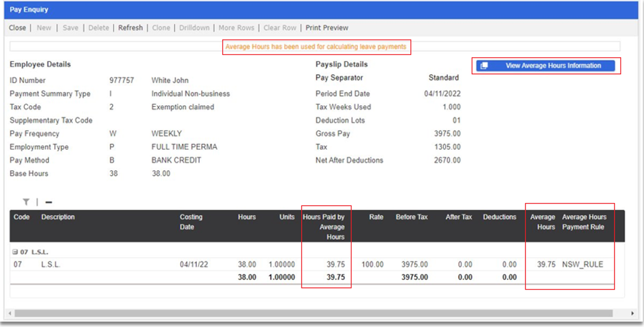Click the Average Hours Payment Rule header
644x327 pixels.
[584, 222]
